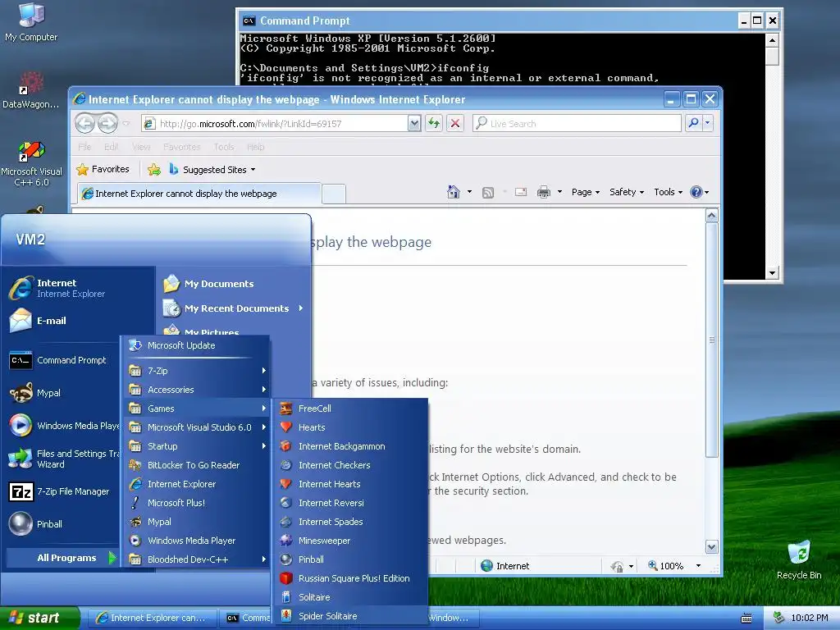
Task: Open the Tools dropdown on IE command bar
Action: tap(668, 192)
